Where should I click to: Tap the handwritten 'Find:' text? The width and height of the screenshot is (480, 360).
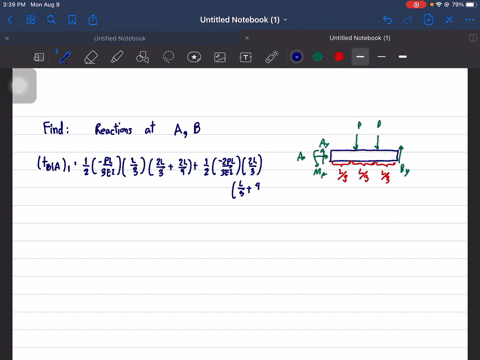(x=56, y=128)
